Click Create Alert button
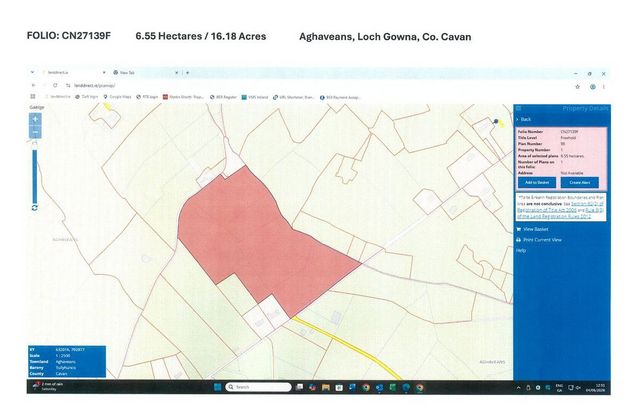This screenshot has width=640, height=420. coord(580,182)
